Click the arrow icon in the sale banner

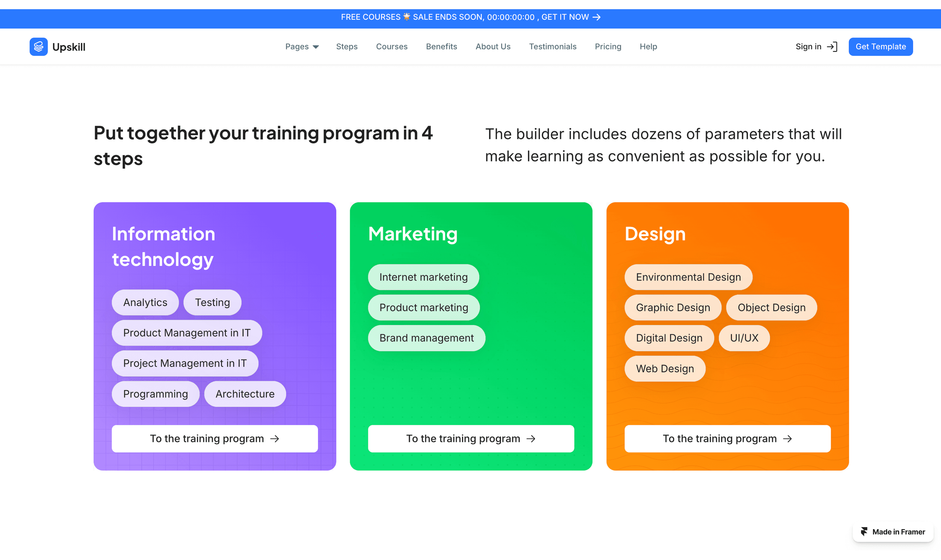point(596,17)
